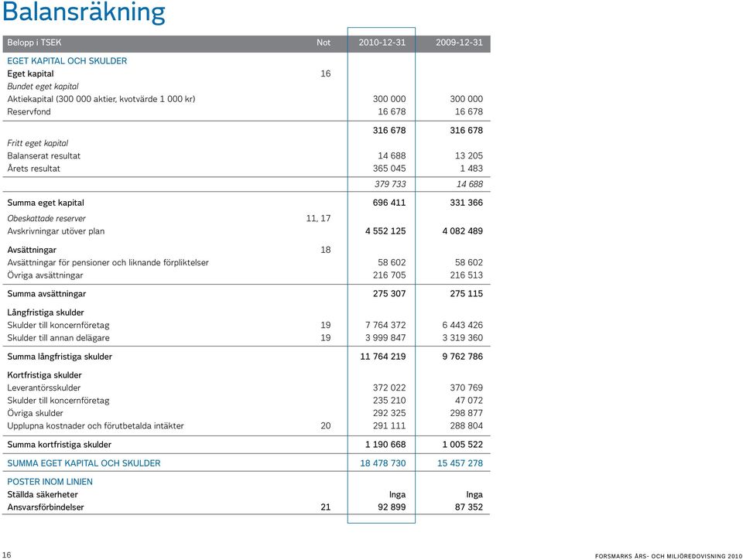Screen dimensions: 743x560
Task: Select the 2010-12-31 column header
Action: click(x=382, y=43)
